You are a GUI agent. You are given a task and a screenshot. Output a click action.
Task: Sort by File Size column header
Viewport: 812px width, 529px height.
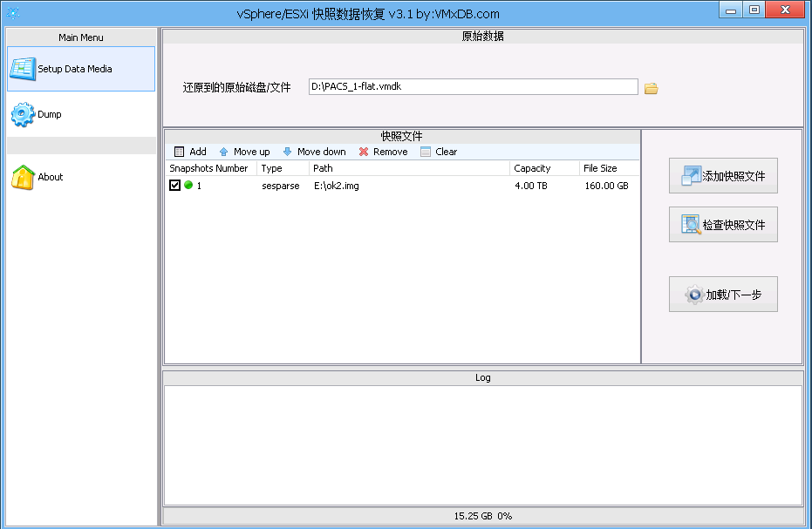(610, 168)
